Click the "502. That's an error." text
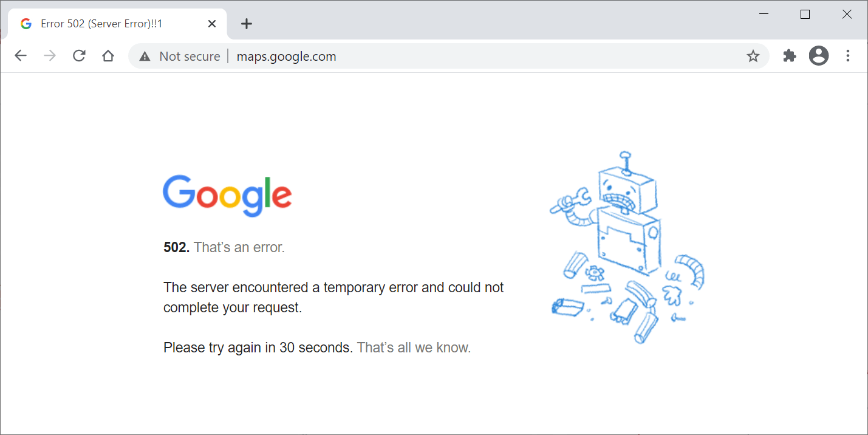Viewport: 868px width, 435px height. (224, 247)
